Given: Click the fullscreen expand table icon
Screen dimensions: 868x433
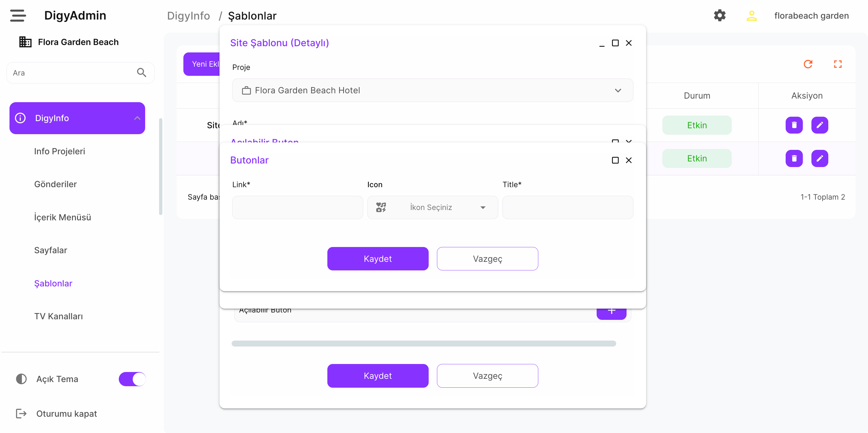Looking at the screenshot, I should pos(838,64).
